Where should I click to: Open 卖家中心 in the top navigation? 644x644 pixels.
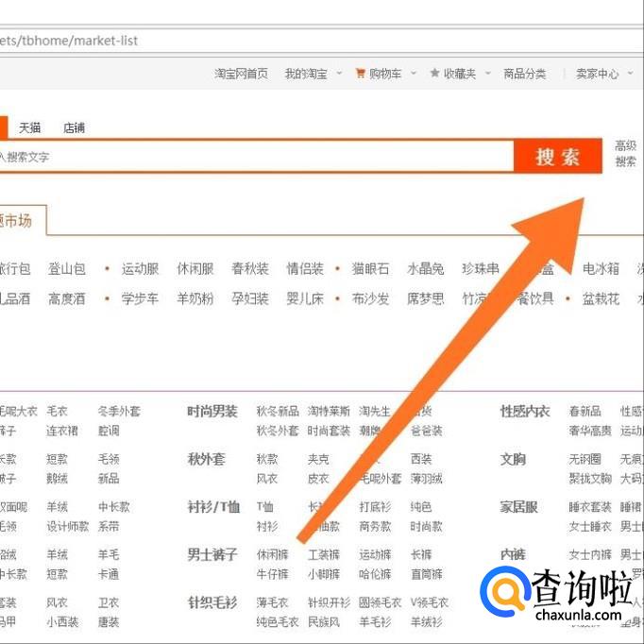pos(597,74)
